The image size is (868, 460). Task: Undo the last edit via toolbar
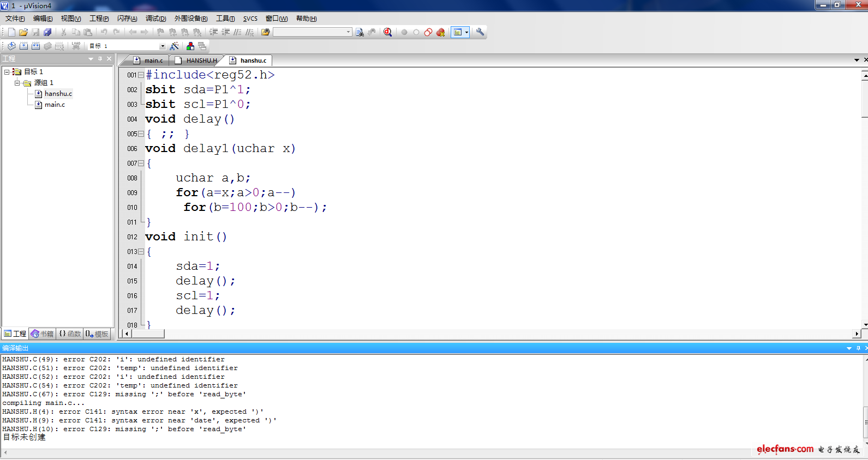point(104,32)
